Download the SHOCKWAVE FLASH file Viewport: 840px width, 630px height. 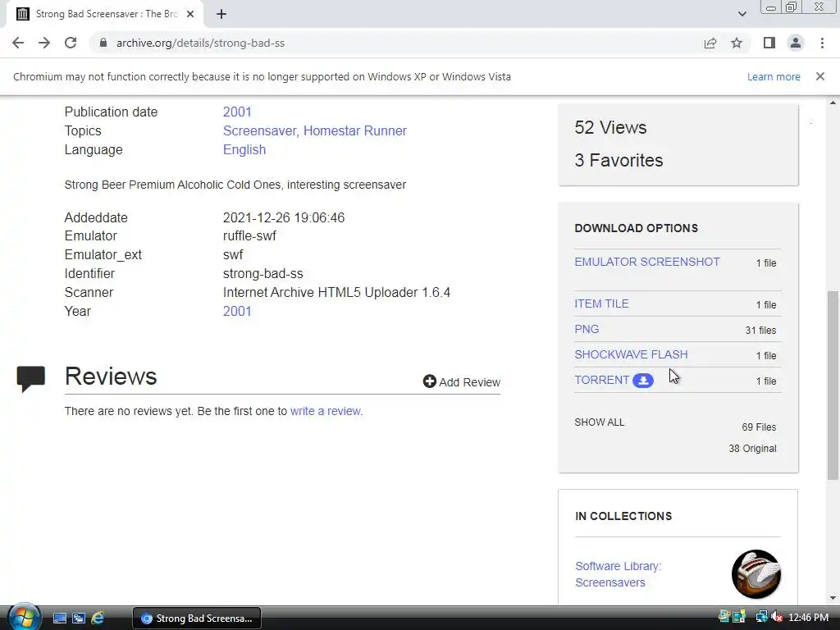coord(631,354)
